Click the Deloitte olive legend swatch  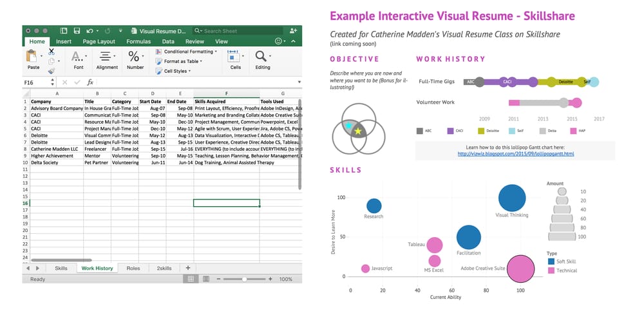tap(481, 131)
